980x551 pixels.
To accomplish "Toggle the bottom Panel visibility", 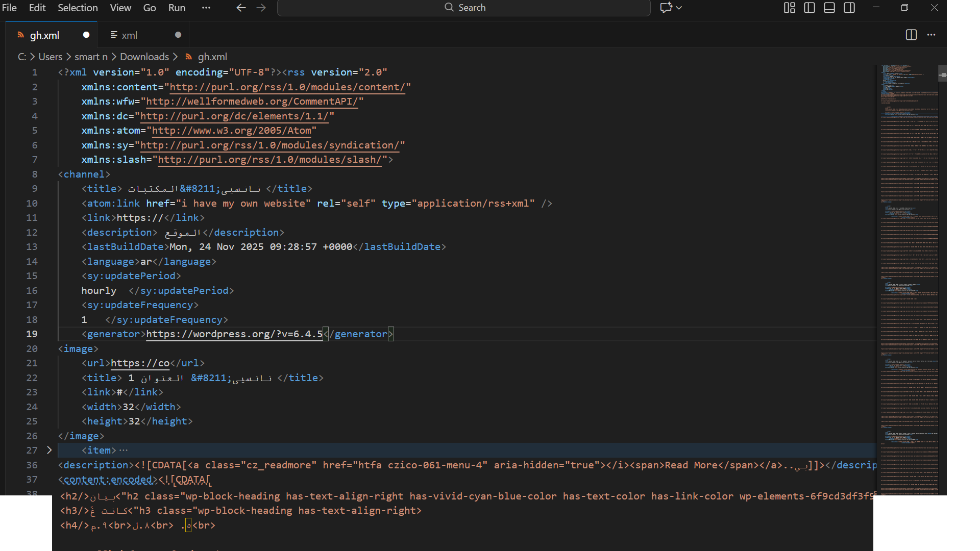I will [829, 8].
